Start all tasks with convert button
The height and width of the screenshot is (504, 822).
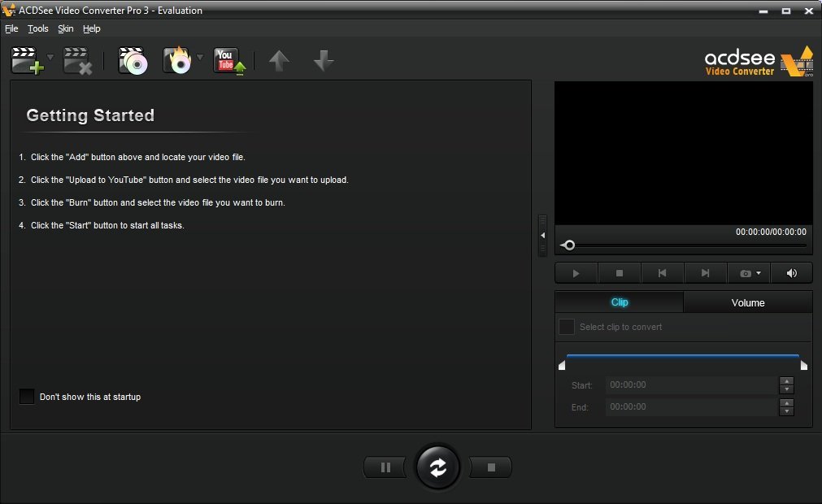click(437, 467)
